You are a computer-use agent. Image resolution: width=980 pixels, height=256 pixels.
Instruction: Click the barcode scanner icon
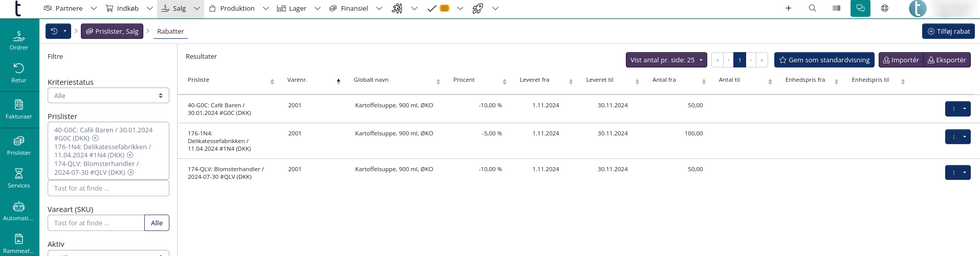[836, 8]
